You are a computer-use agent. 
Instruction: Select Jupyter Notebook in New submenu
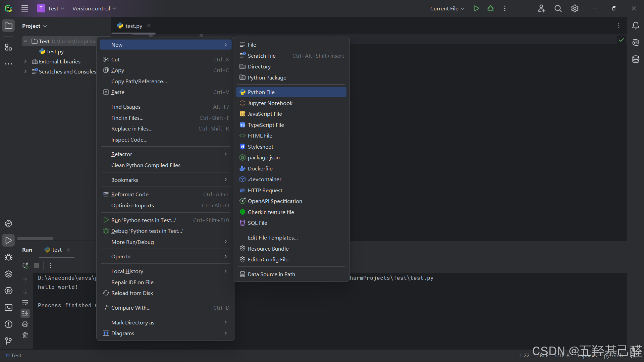[291, 103]
